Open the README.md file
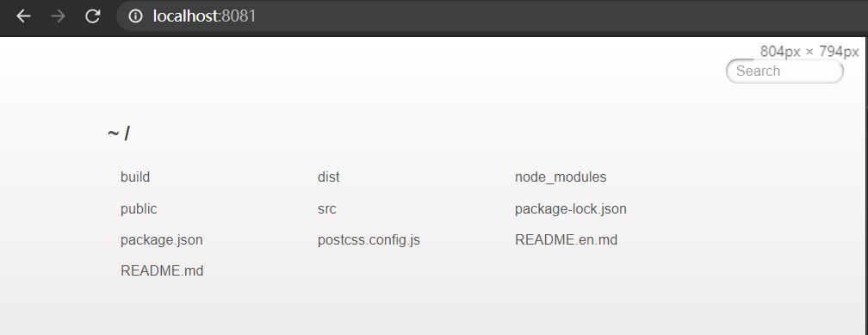The image size is (868, 335). coord(162,270)
